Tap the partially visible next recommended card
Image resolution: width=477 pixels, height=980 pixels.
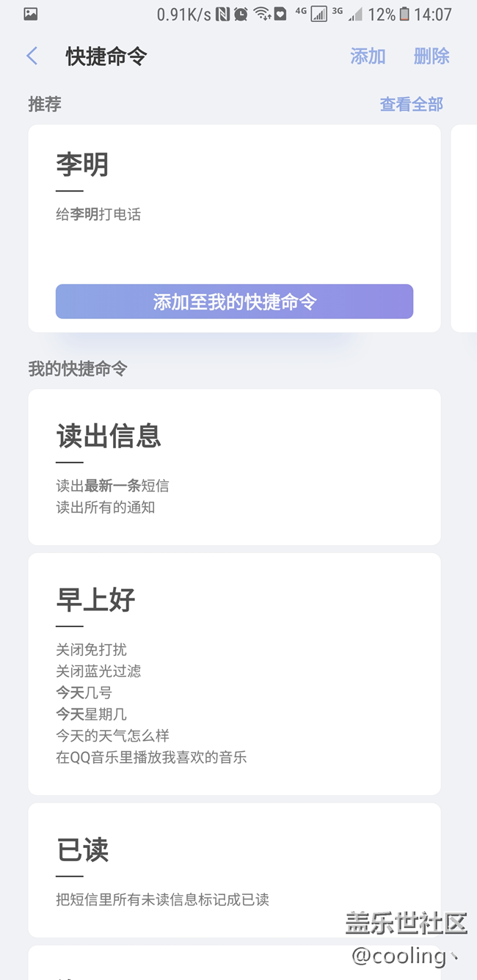pyautogui.click(x=464, y=228)
